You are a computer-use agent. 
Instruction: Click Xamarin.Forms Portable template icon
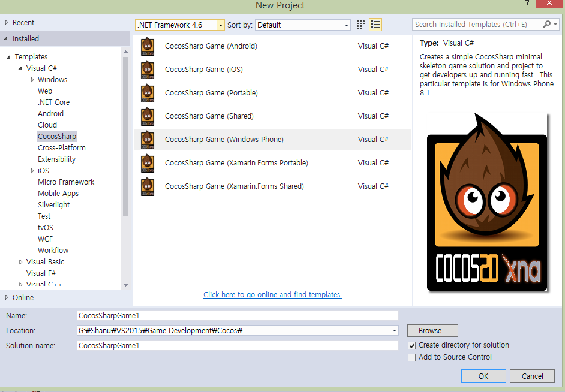pos(148,164)
